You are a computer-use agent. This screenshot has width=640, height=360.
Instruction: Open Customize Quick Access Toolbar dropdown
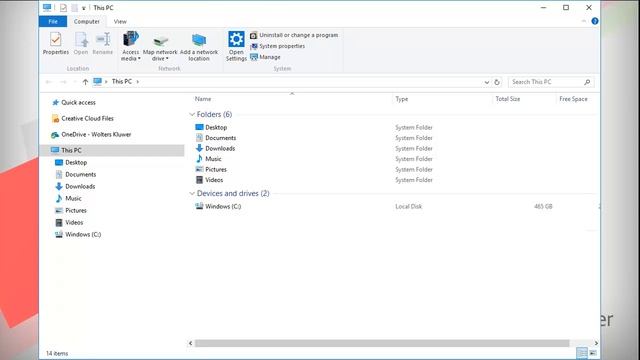[83, 8]
